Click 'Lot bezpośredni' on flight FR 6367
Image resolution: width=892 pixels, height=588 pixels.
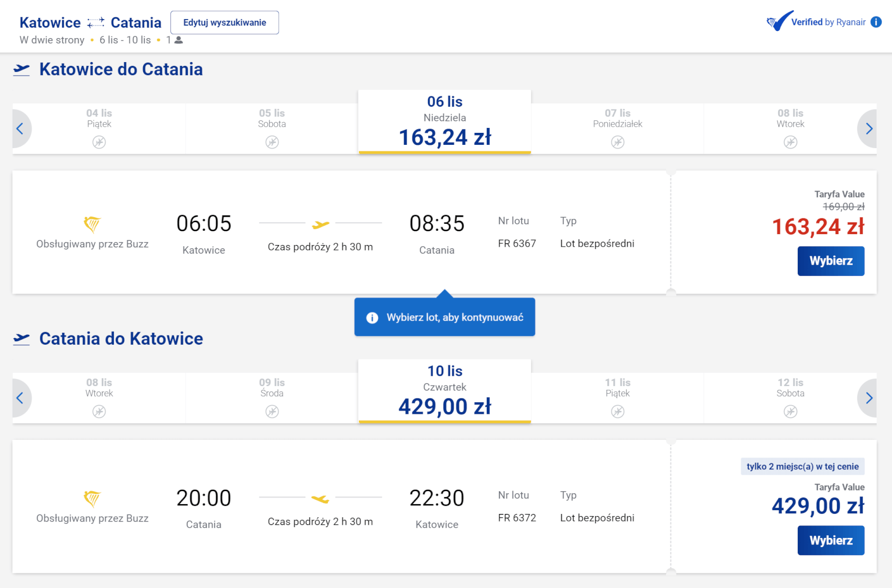tap(597, 243)
